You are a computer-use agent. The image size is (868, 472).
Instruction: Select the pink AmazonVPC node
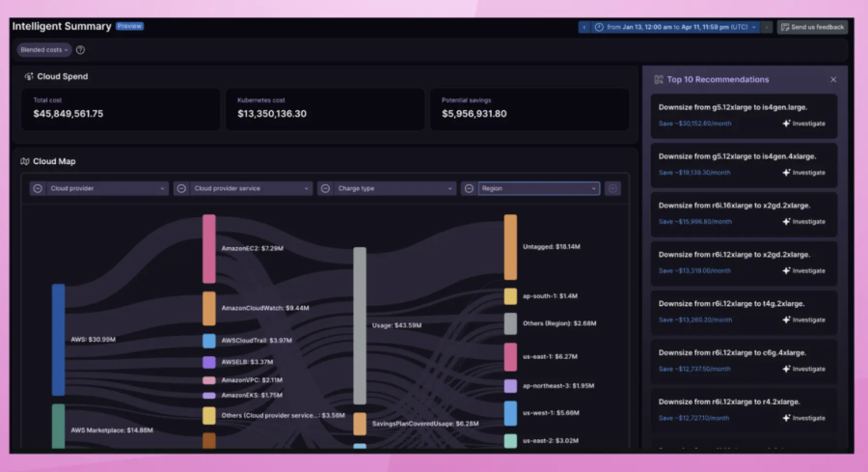coord(208,380)
